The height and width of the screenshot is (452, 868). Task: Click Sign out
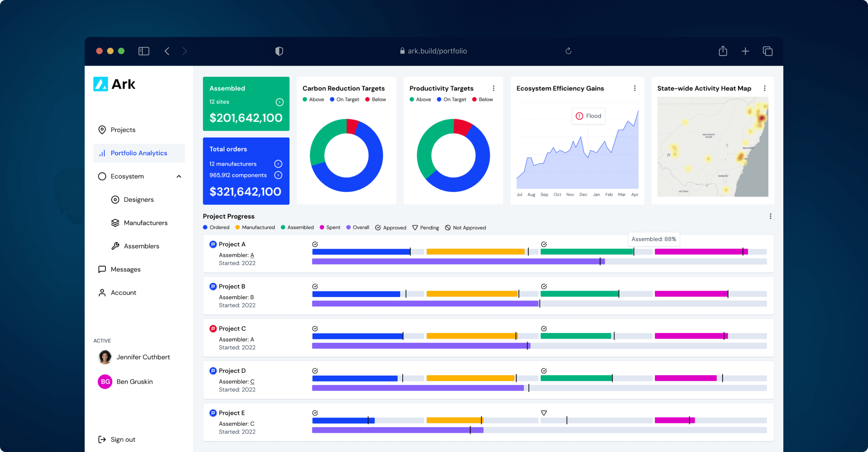point(123,439)
